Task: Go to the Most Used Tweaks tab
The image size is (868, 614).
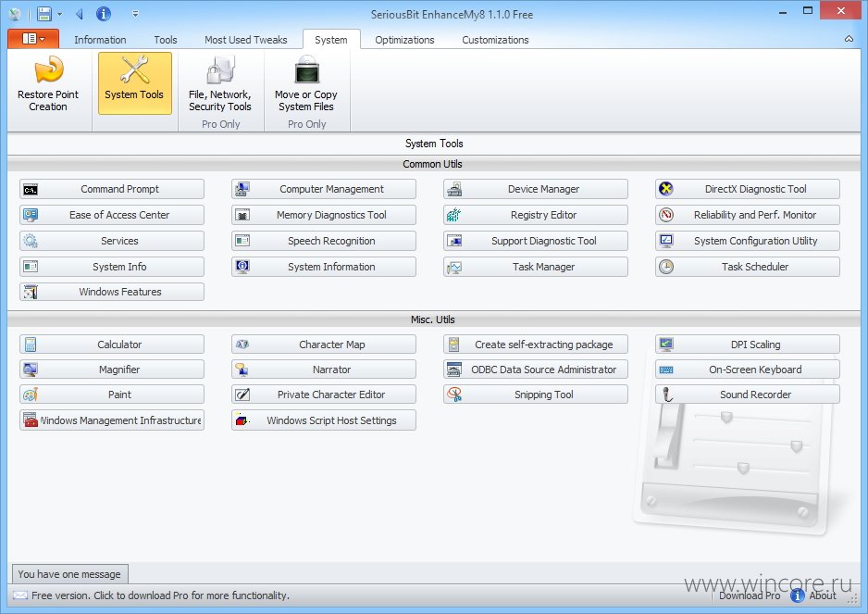Action: point(246,40)
